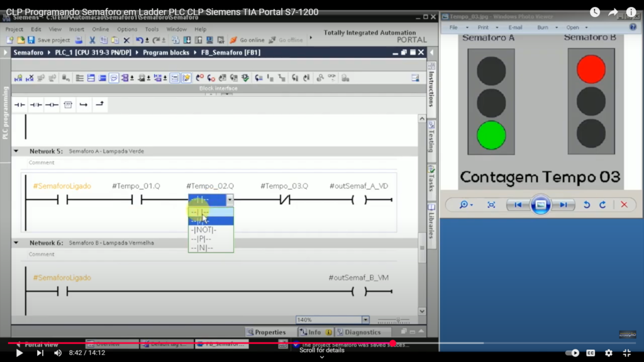Expand the PLC programming side panel arrow
Screen dimensions: 644x362
[x=5, y=53]
